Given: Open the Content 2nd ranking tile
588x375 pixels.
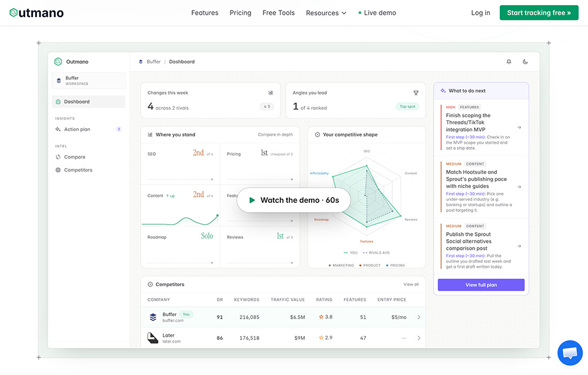Looking at the screenshot, I should point(181,205).
